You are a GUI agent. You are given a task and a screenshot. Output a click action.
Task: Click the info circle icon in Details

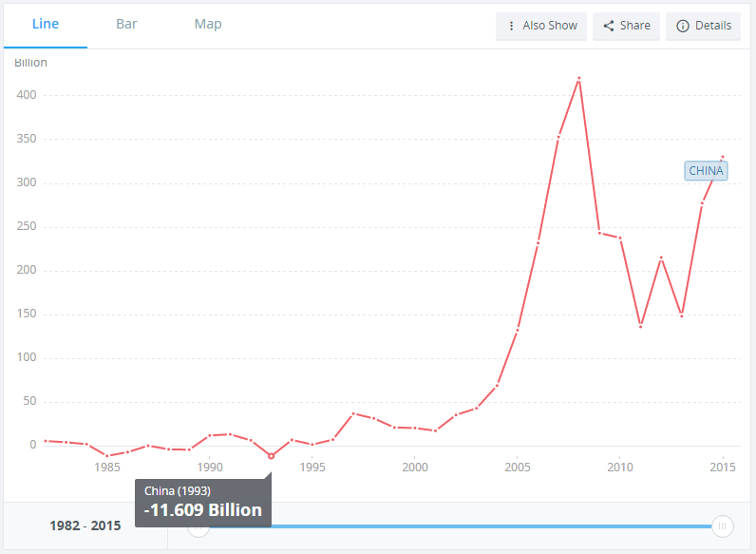pos(683,26)
